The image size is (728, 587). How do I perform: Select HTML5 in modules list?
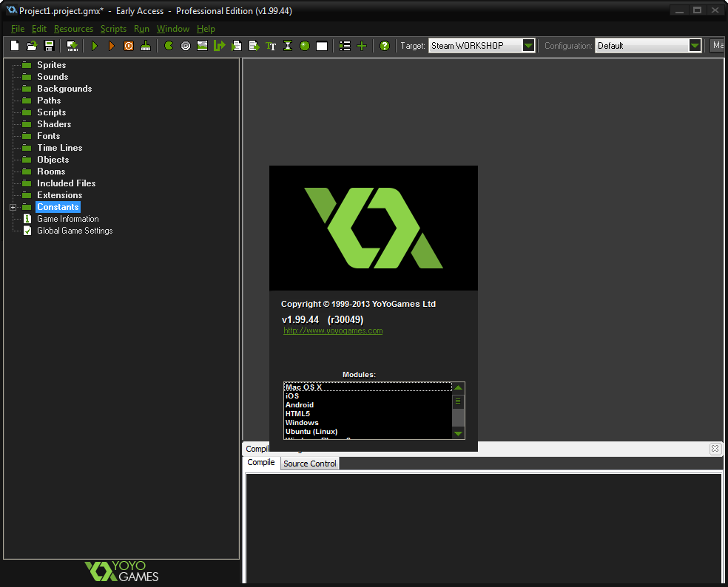point(368,413)
